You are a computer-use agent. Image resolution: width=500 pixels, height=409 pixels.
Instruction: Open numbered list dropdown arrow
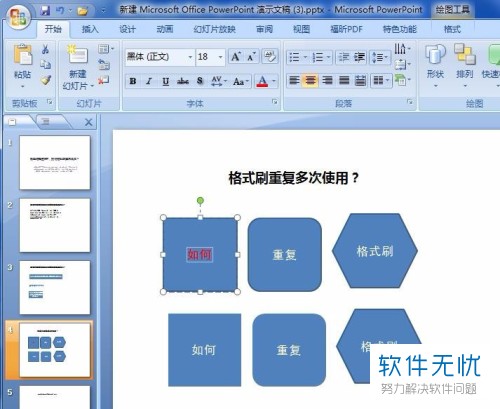tap(328, 57)
